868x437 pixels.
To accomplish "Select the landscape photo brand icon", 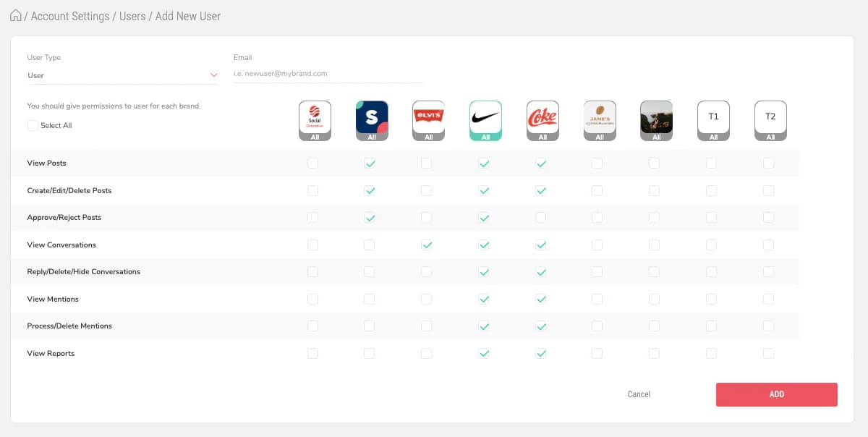I will click(x=656, y=121).
